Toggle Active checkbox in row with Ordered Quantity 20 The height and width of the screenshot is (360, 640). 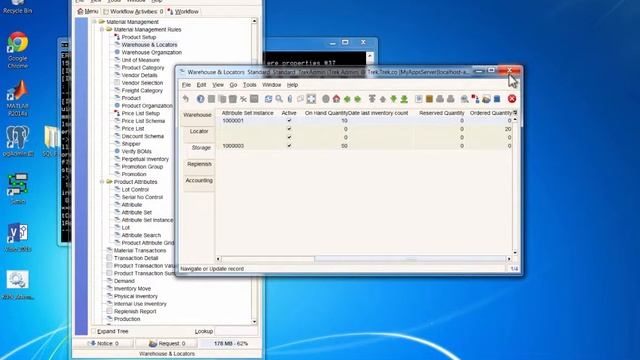289,129
